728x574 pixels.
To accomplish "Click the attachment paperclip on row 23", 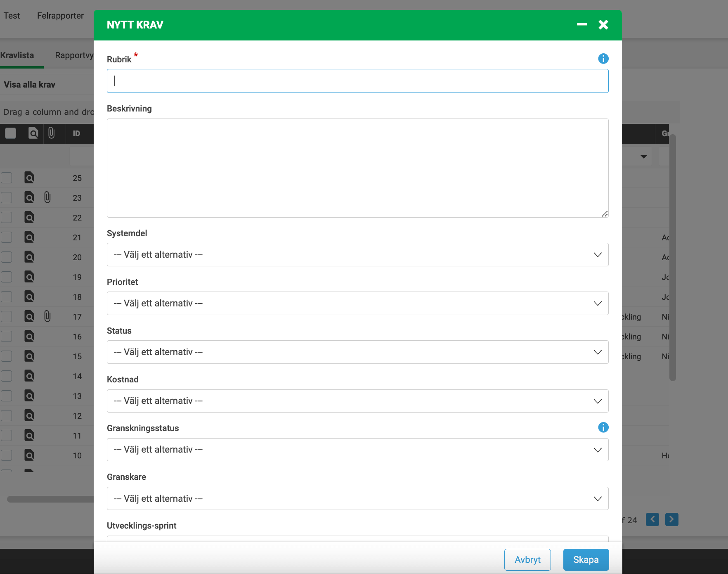I will click(47, 197).
